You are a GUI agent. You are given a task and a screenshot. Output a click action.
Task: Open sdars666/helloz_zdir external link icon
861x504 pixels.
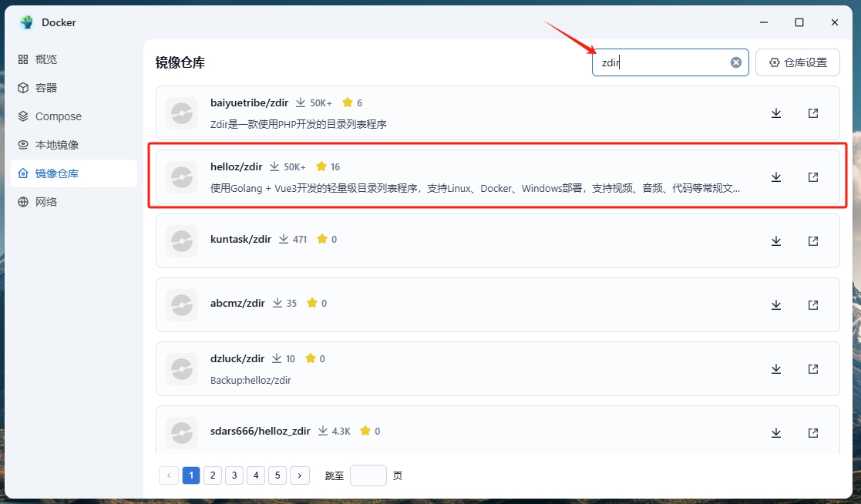[x=813, y=432]
